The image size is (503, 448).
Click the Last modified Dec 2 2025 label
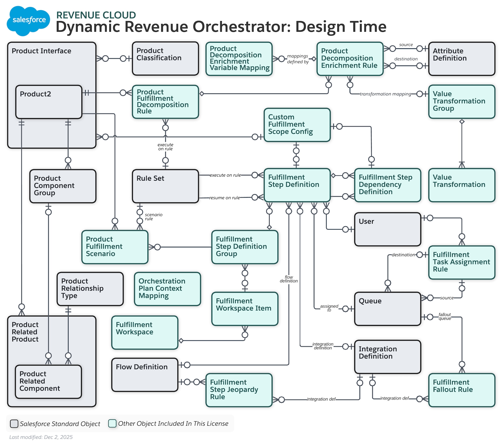click(41, 437)
